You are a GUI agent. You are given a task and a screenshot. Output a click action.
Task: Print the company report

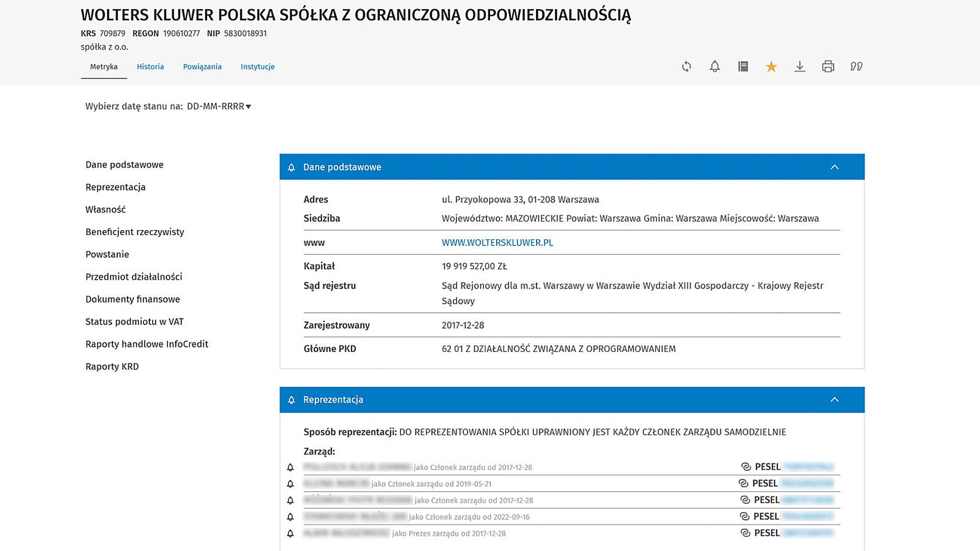click(828, 67)
